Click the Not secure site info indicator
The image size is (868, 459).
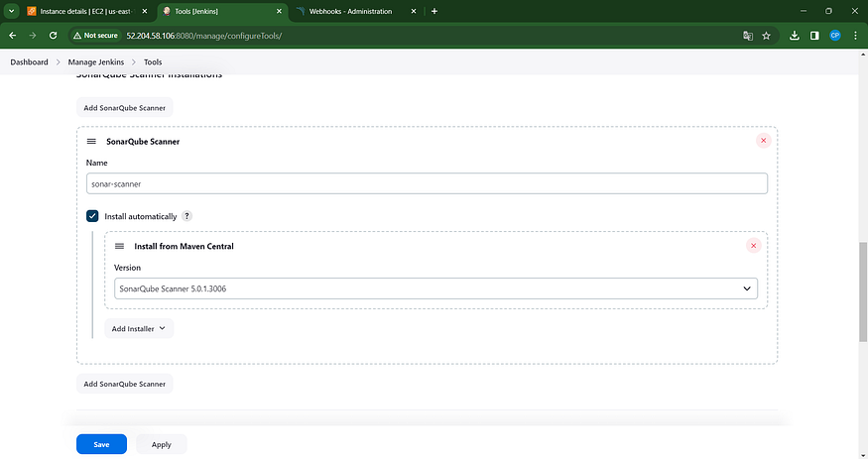(x=95, y=36)
